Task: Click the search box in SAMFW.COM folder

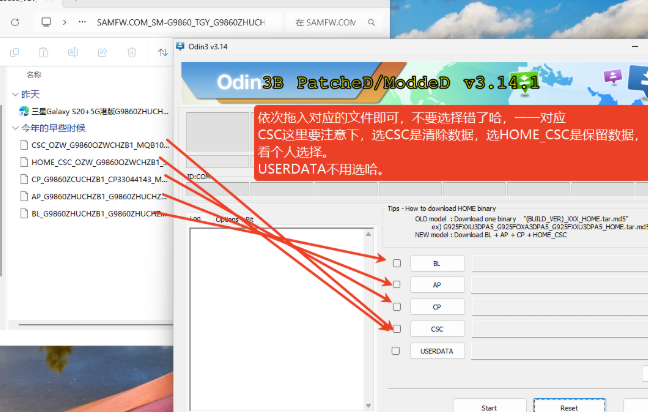Action: coord(335,22)
